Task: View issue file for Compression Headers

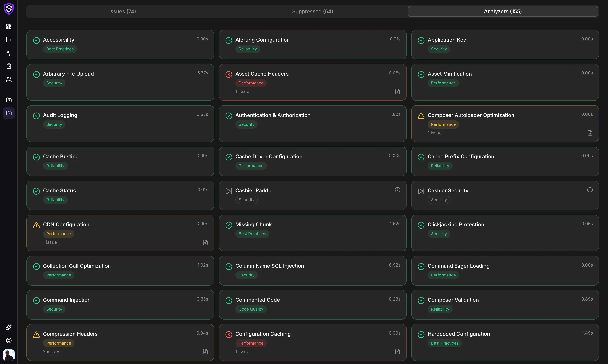Action: click(205, 352)
